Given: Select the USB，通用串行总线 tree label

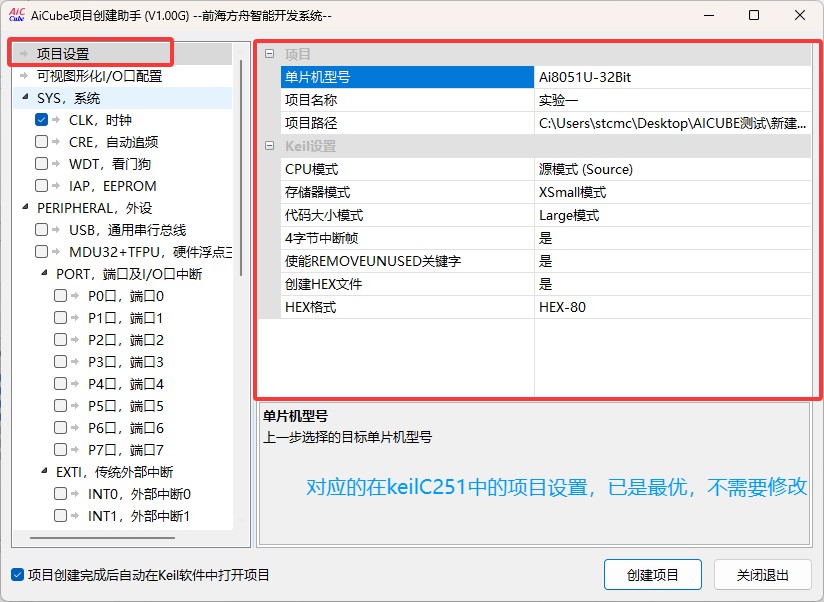Looking at the screenshot, I should [127, 230].
